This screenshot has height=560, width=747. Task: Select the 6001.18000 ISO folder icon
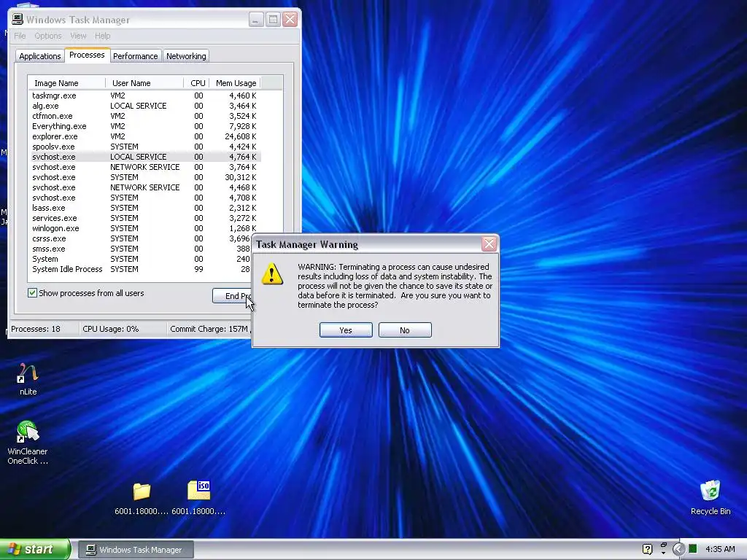click(198, 497)
